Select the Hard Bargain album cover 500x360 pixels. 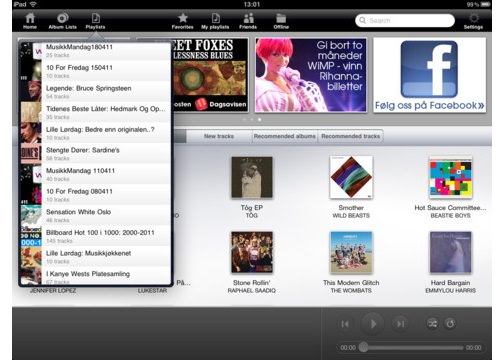point(450,252)
